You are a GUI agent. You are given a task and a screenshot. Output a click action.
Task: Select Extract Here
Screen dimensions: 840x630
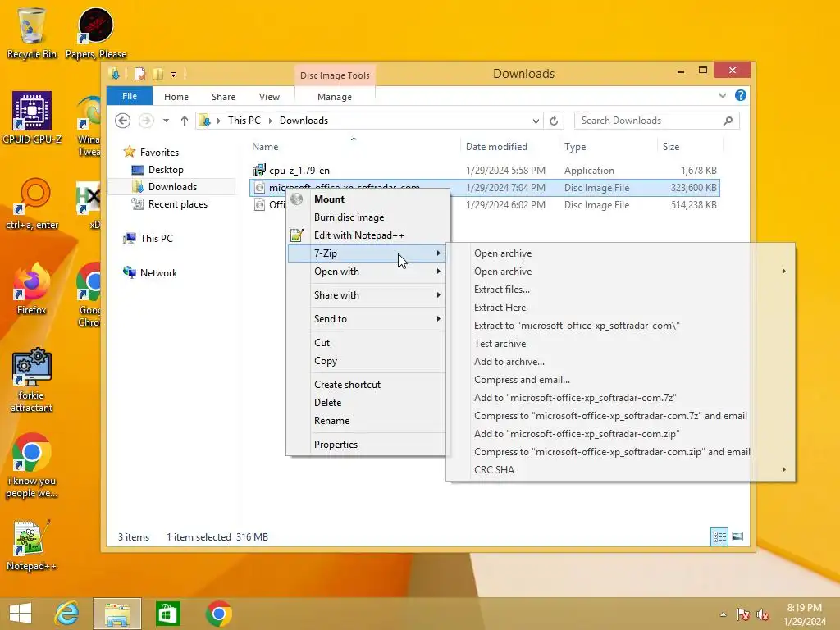(x=621, y=308)
